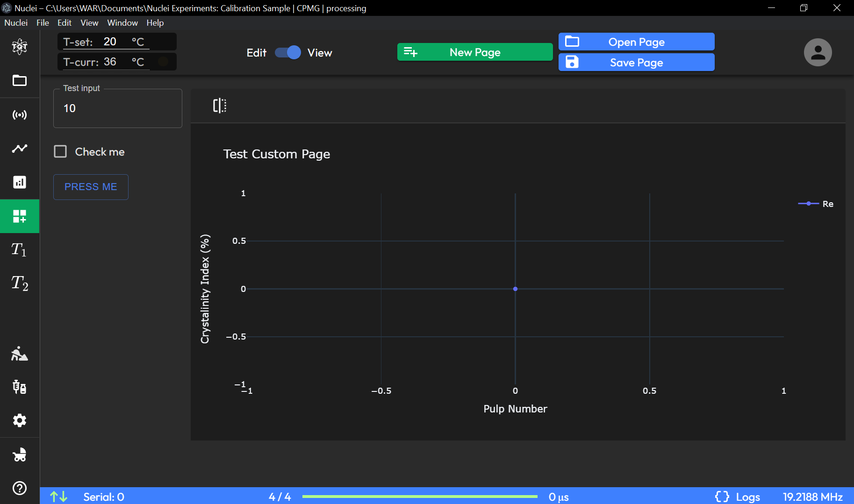The image size is (854, 504).
Task: Open the folder icon in the sidebar
Action: click(20, 80)
